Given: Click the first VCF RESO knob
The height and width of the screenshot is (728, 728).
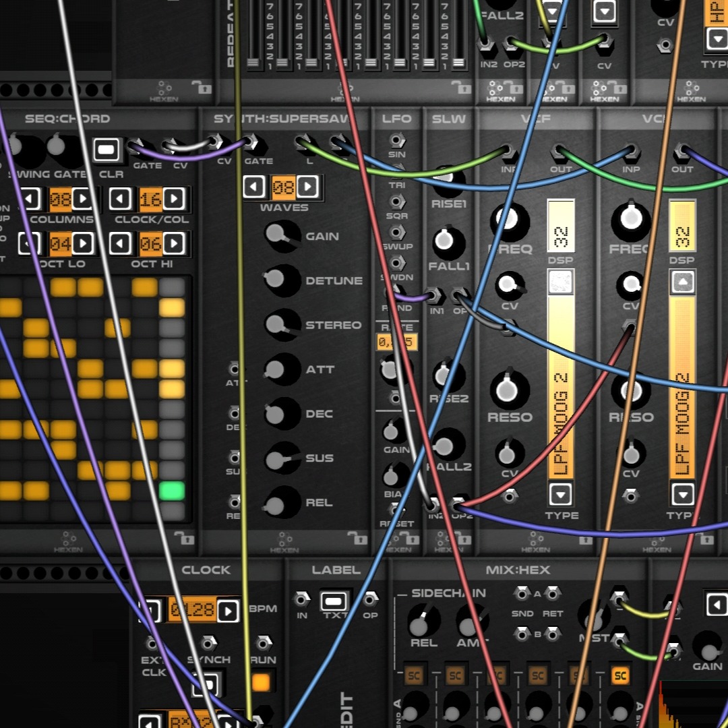Looking at the screenshot, I should click(510, 391).
